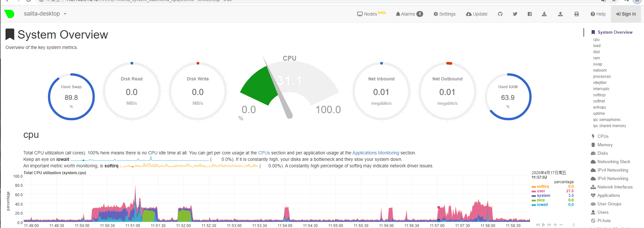This screenshot has height=228, width=644.
Task: Click the Twitter icon in the navbar
Action: click(x=515, y=14)
